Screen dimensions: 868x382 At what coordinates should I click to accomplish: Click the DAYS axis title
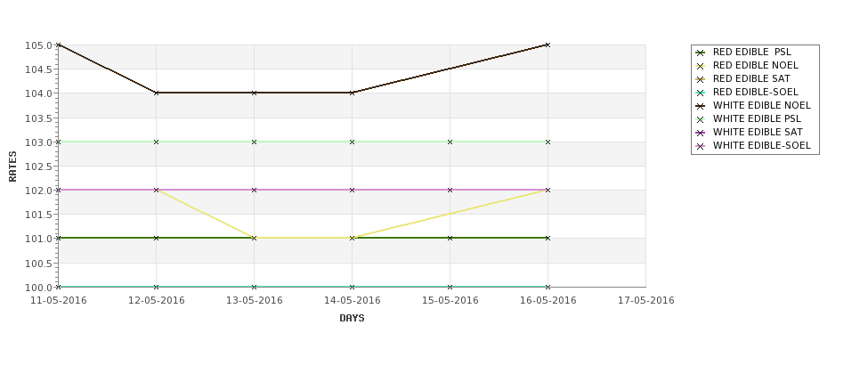(352, 319)
